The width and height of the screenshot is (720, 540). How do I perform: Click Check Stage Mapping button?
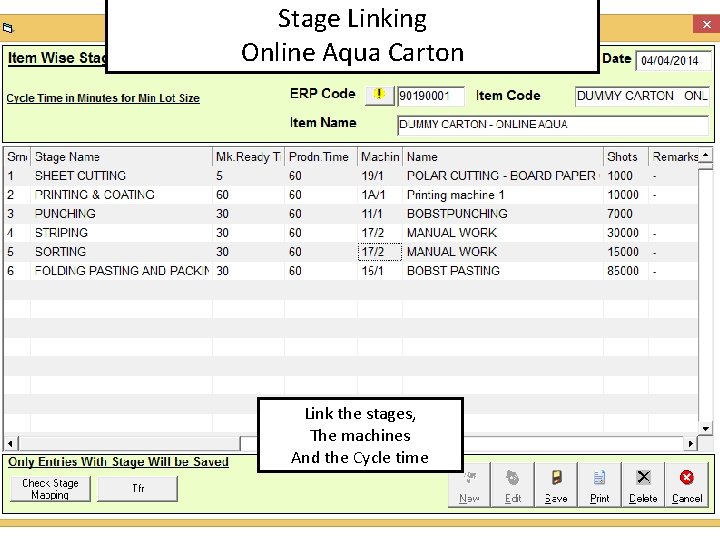[51, 489]
